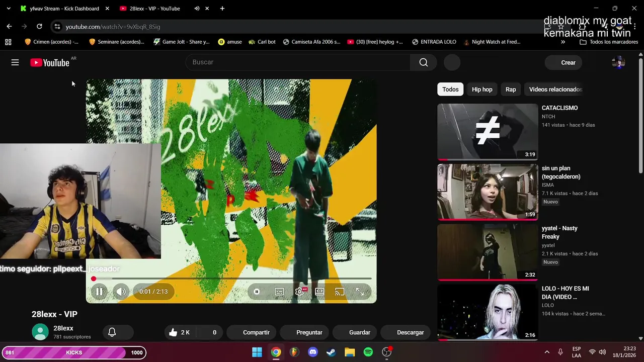Click the taskbar microphone icon

tap(560, 352)
